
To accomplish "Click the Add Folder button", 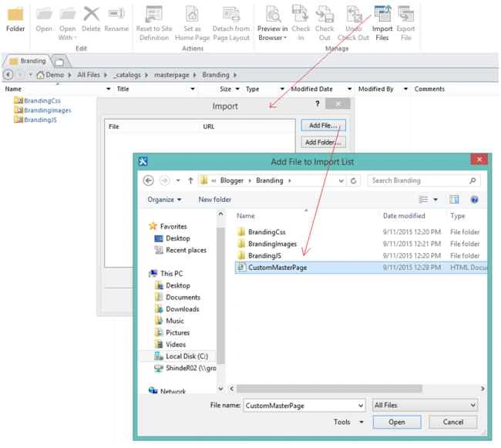I will coord(323,142).
